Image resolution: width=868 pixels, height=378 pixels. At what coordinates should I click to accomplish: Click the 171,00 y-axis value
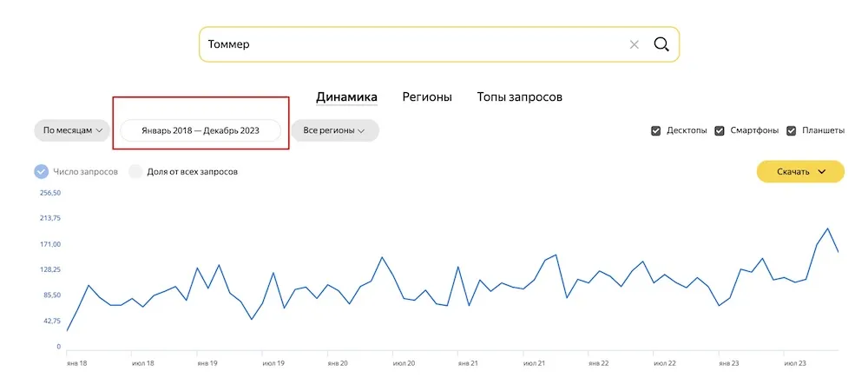(x=49, y=244)
